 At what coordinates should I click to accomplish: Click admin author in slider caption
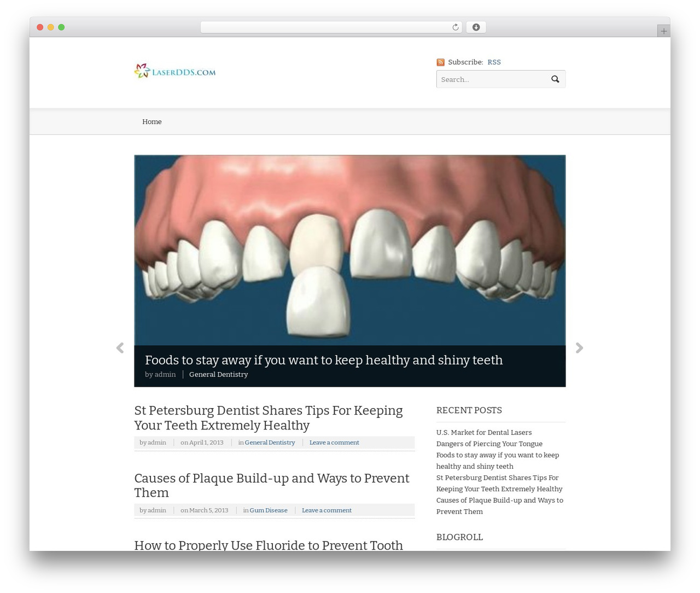(165, 375)
